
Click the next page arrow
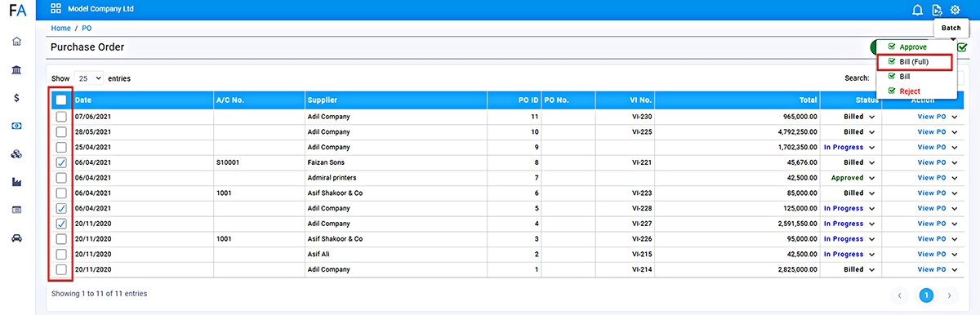[x=949, y=295]
